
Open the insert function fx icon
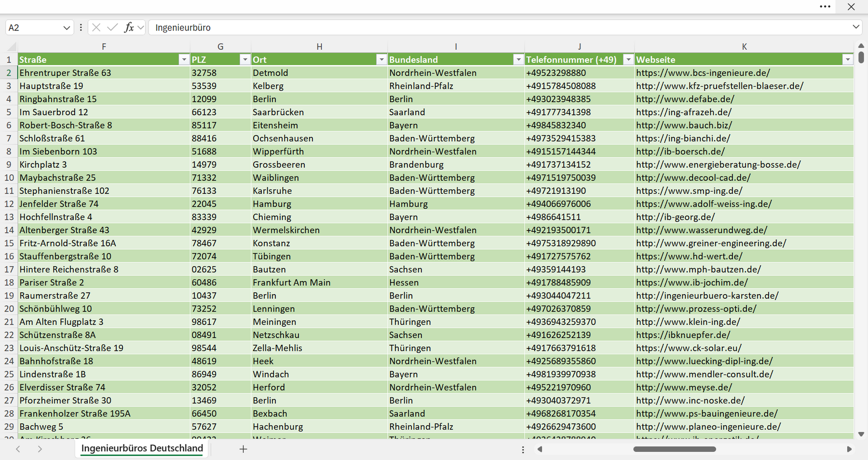point(129,27)
